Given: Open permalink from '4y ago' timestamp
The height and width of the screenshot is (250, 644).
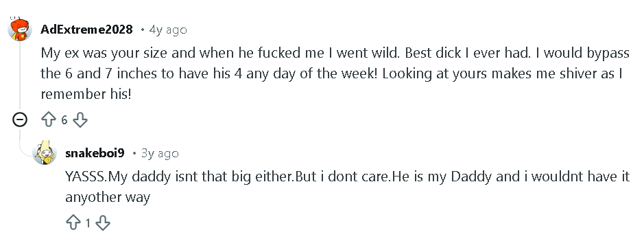Looking at the screenshot, I should click(168, 30).
